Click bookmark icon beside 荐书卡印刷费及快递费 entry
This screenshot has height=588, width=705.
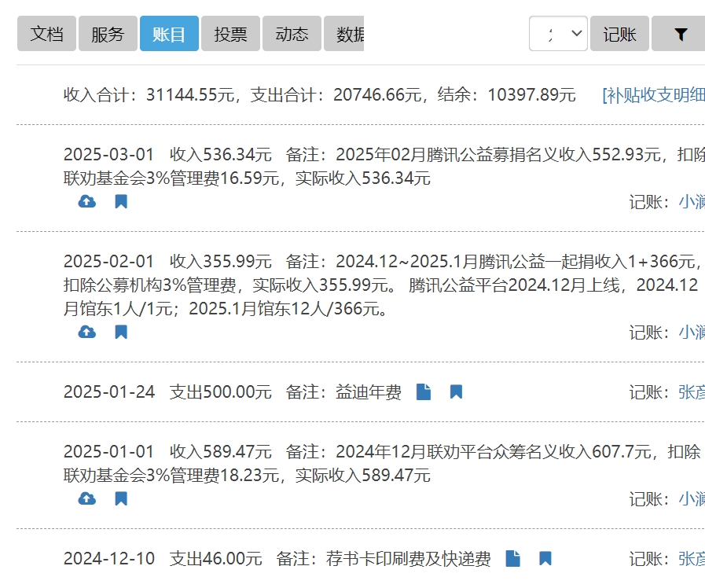545,559
